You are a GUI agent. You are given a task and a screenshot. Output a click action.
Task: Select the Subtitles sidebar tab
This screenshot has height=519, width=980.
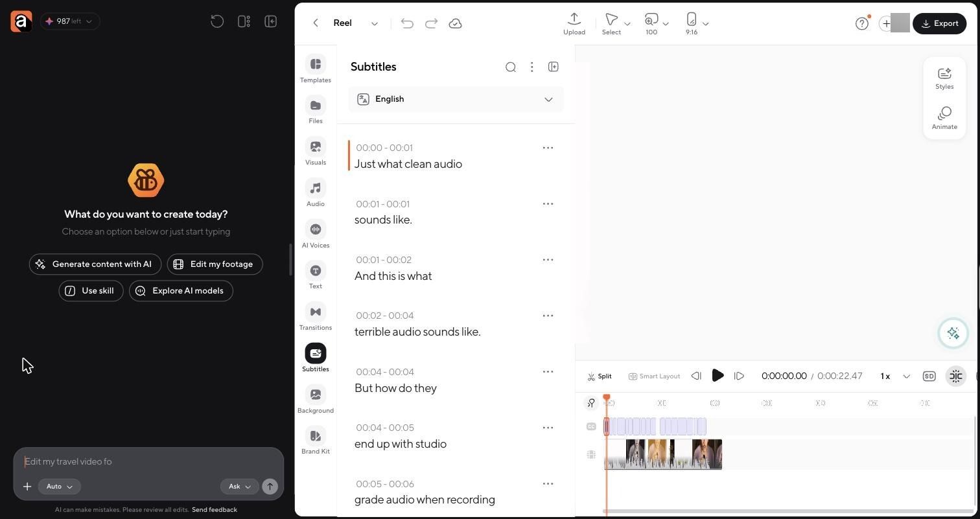(x=316, y=358)
